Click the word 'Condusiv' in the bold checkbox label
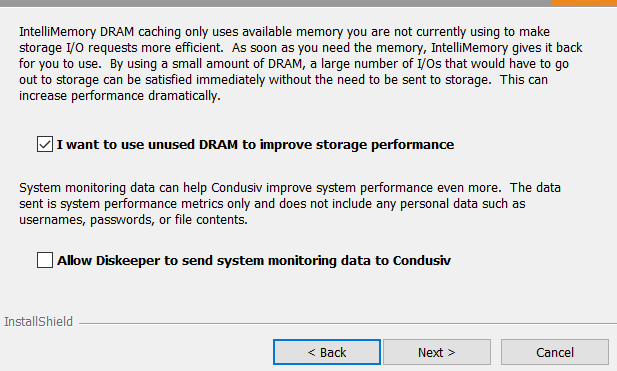Viewport: 617px width, 371px height. pos(422,260)
